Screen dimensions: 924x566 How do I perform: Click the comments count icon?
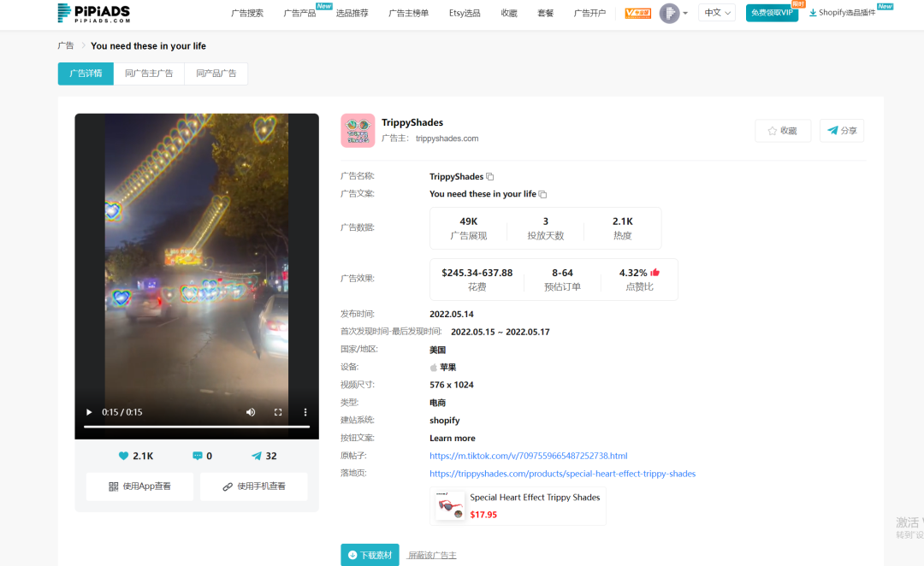[198, 456]
